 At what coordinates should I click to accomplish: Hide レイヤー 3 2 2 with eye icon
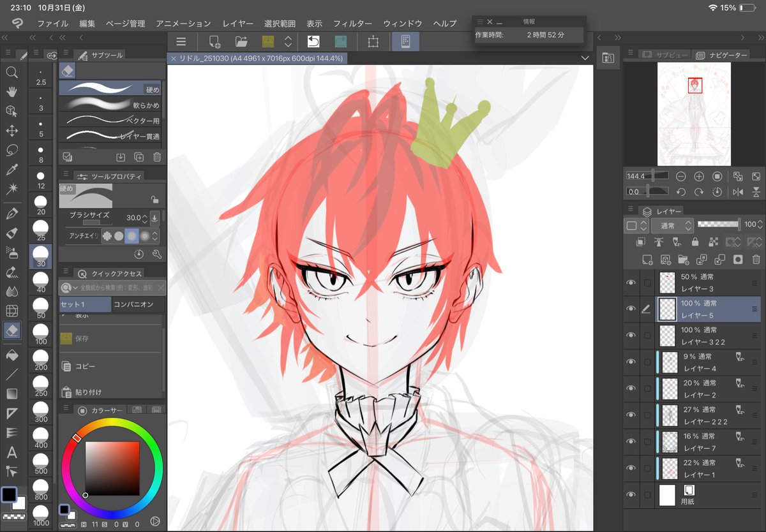(x=631, y=336)
